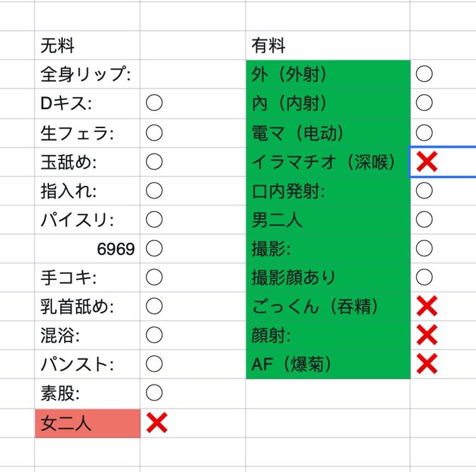Screen dimensions: 476x472
Task: Click the circle beside "電マ（电动）"
Action: 425,133
